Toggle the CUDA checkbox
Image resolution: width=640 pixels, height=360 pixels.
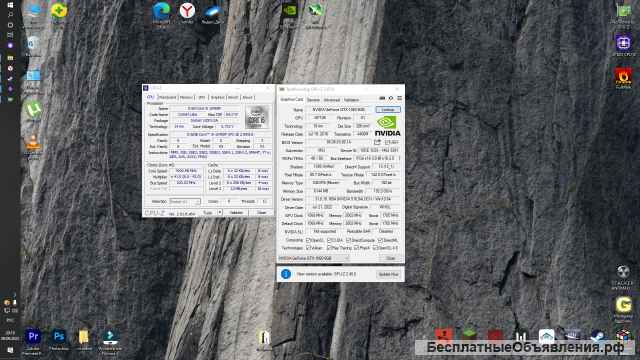(329, 240)
